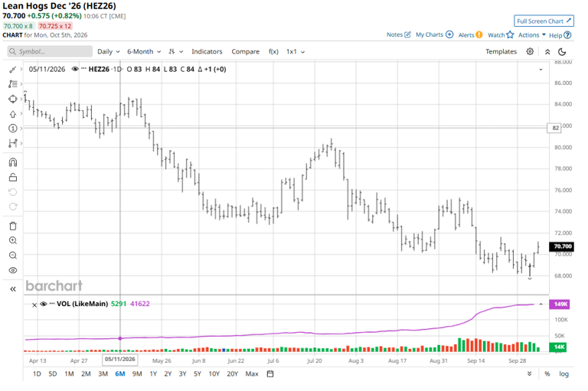Select the arrow marker tool

click(13, 114)
